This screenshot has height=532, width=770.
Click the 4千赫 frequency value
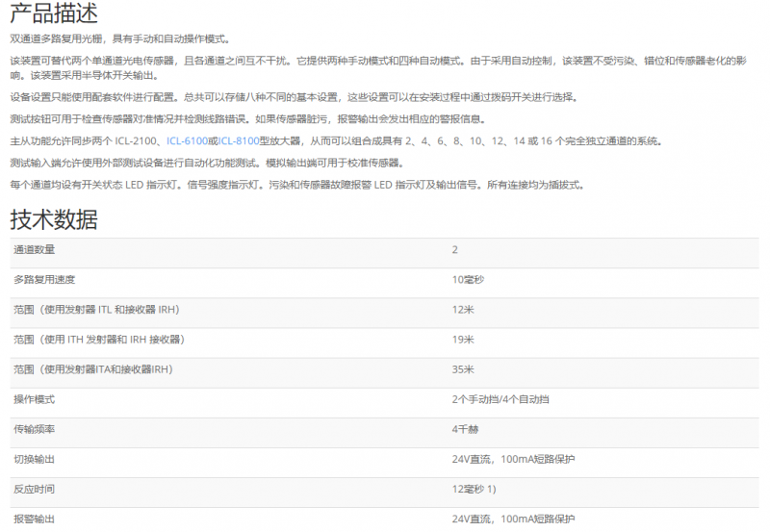point(465,429)
